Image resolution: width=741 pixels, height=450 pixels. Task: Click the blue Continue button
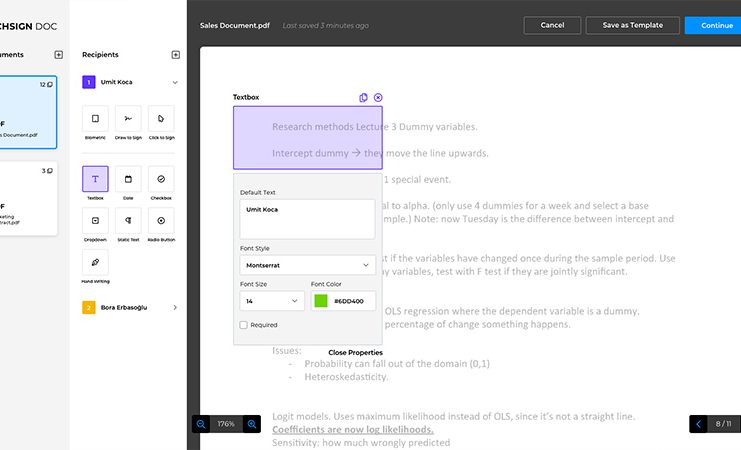[715, 26]
